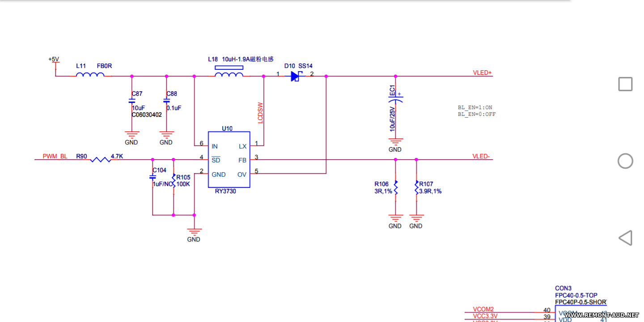
Task: Select the R107 3.9R resistor symbol
Action: coord(416,187)
